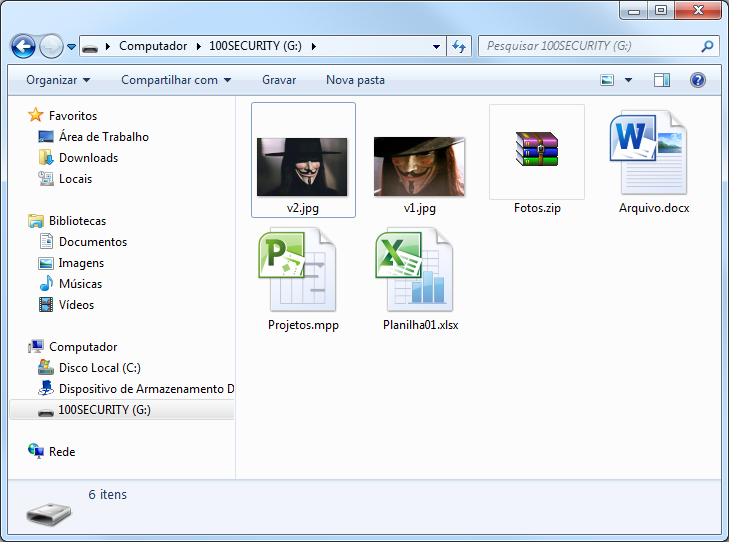729x542 pixels.
Task: Click the refresh button beside address bar
Action: point(460,46)
